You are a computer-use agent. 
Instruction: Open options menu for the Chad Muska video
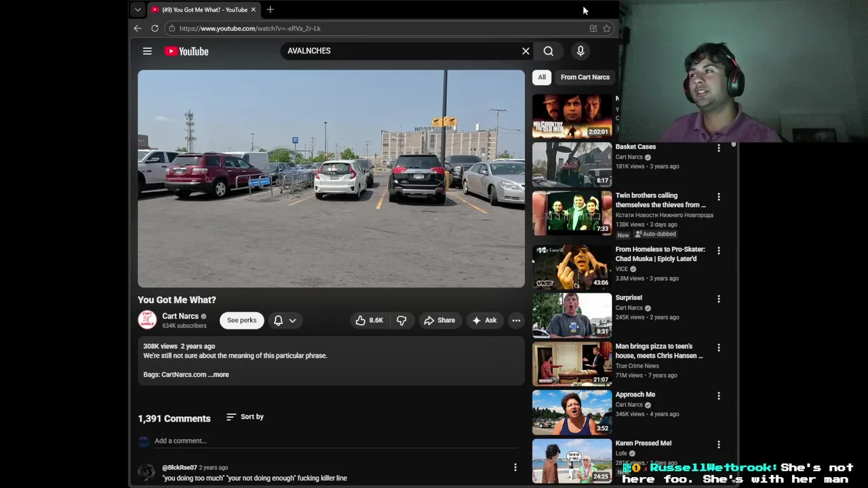point(719,251)
